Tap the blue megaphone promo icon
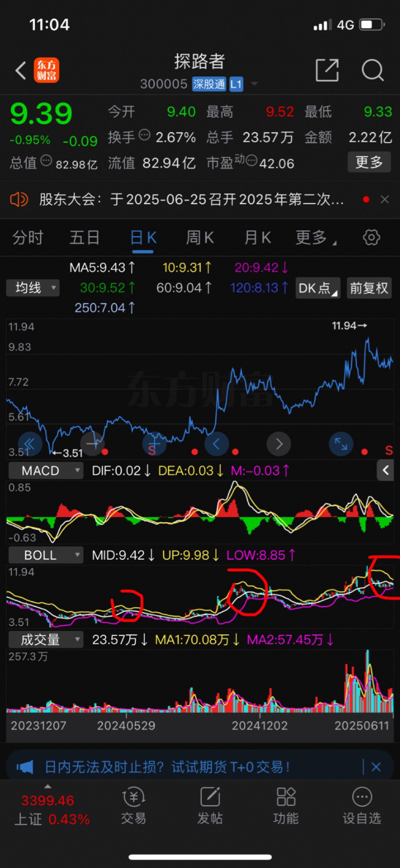 (x=25, y=767)
